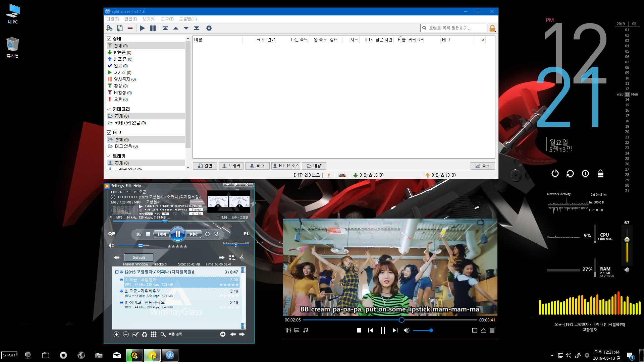Open Settings menu in audio player
The height and width of the screenshot is (362, 644).
117,186
